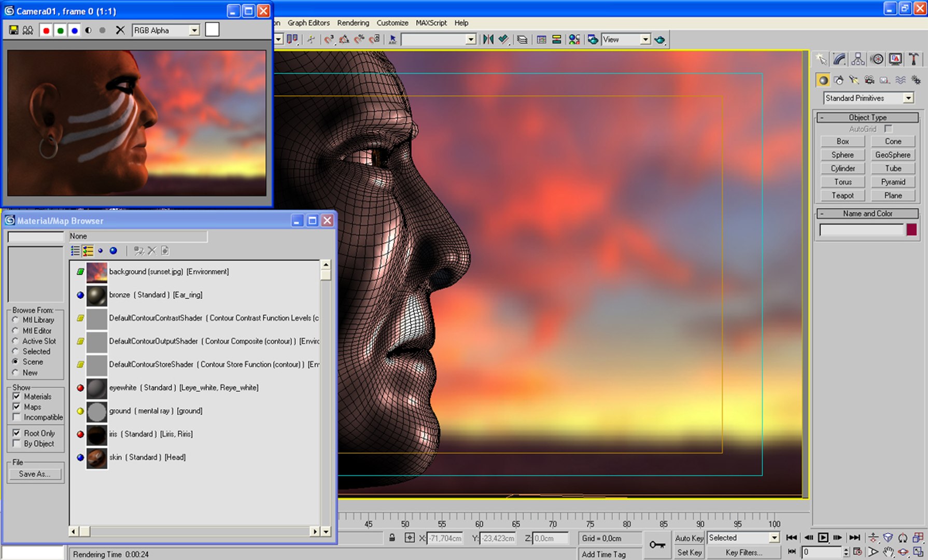Viewport: 928px width, 560px height.
Task: Open the RGB Alpha channel dropdown
Action: point(166,31)
